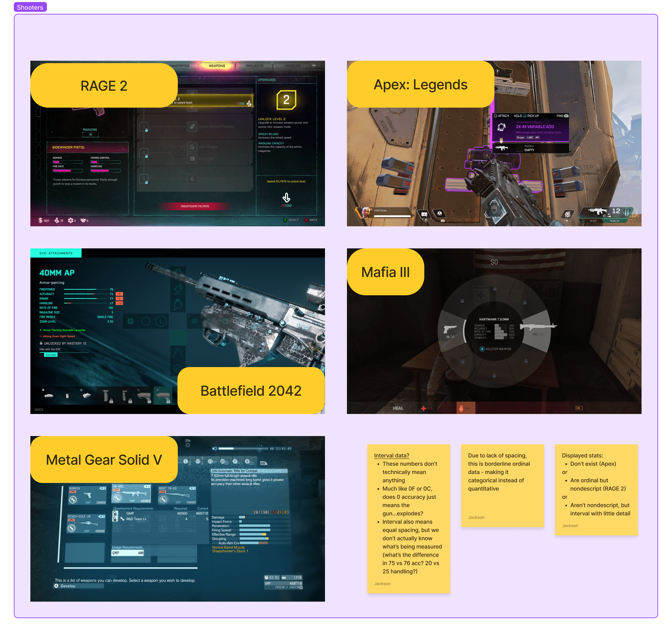Click the HEMLOK weapon slot label

coord(615,221)
